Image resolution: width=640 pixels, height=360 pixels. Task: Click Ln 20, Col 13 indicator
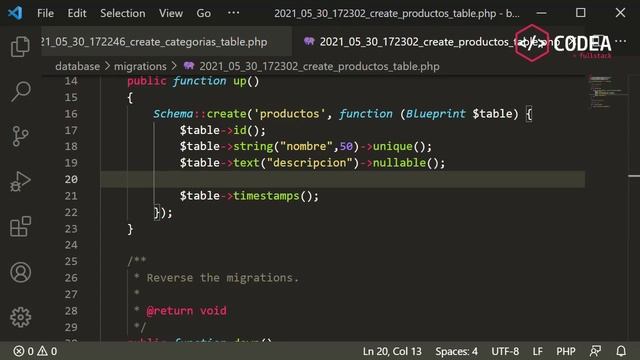[x=392, y=351]
